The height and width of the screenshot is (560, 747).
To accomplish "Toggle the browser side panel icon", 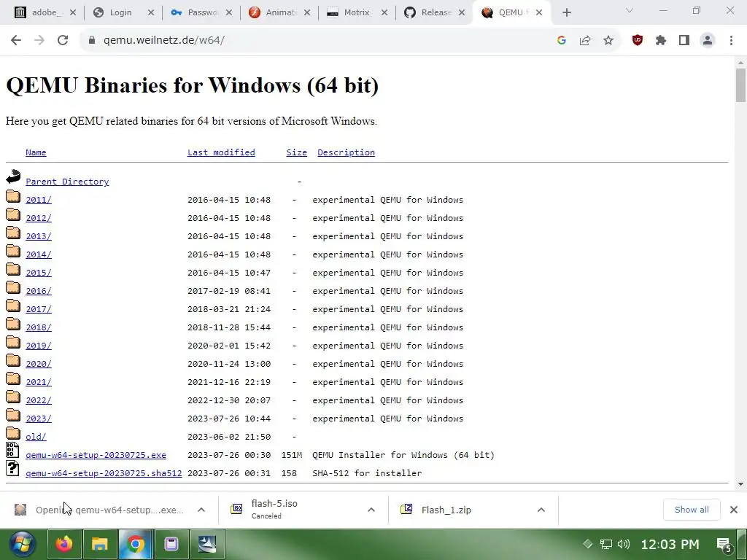I will [684, 41].
